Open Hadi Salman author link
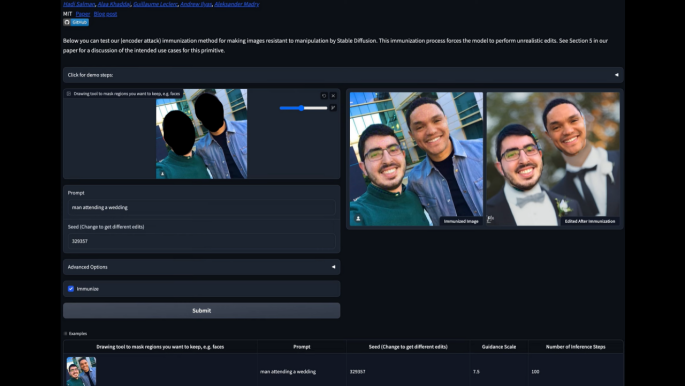 (79, 4)
